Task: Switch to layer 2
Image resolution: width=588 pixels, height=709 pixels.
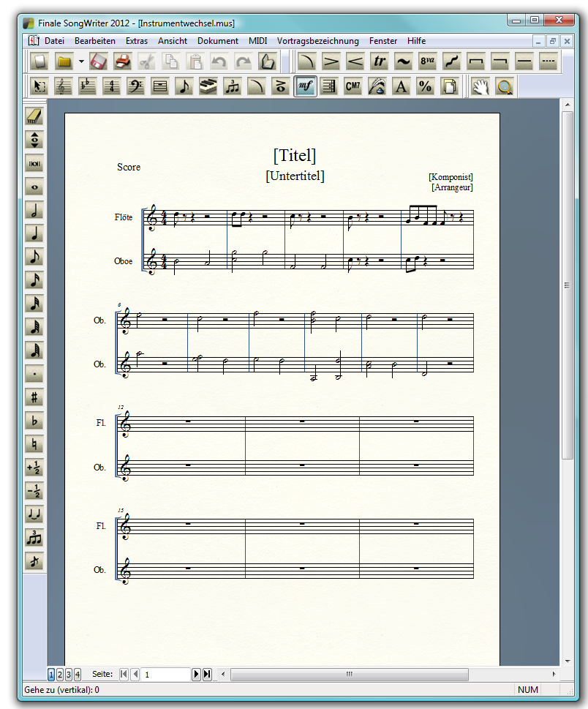Action: tap(60, 675)
